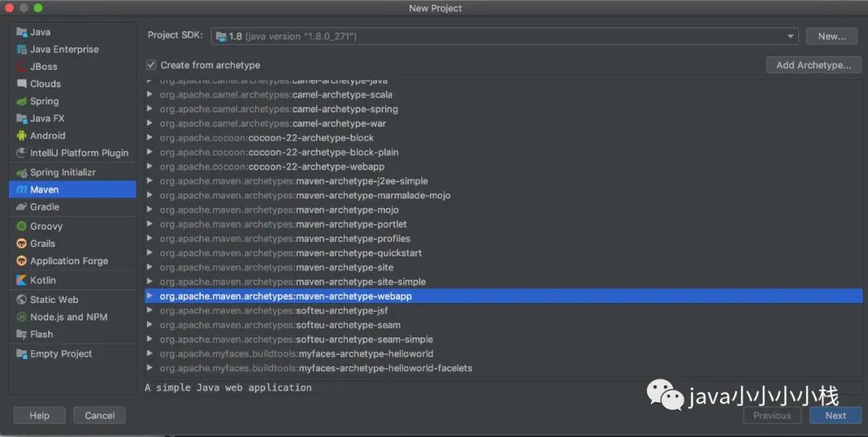Viewport: 868px width, 437px height.
Task: Click the IntelliJ Platform Plugin icon
Action: (22, 153)
